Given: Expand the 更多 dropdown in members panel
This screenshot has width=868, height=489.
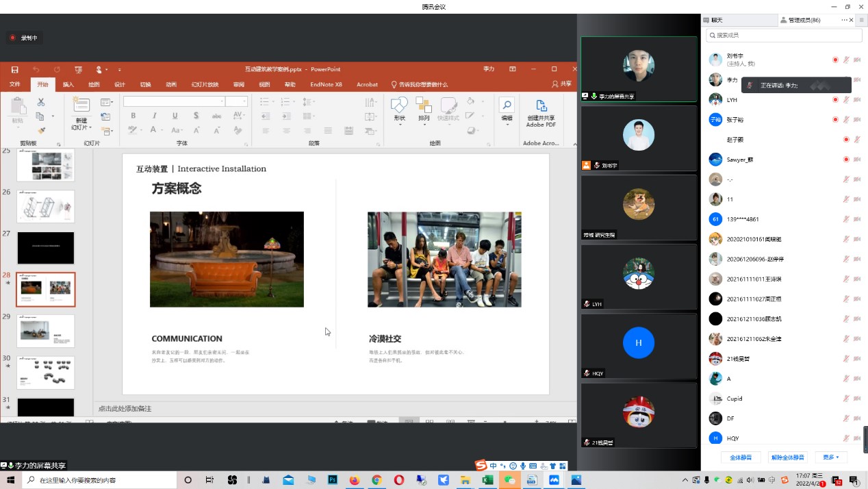Looking at the screenshot, I should click(831, 457).
